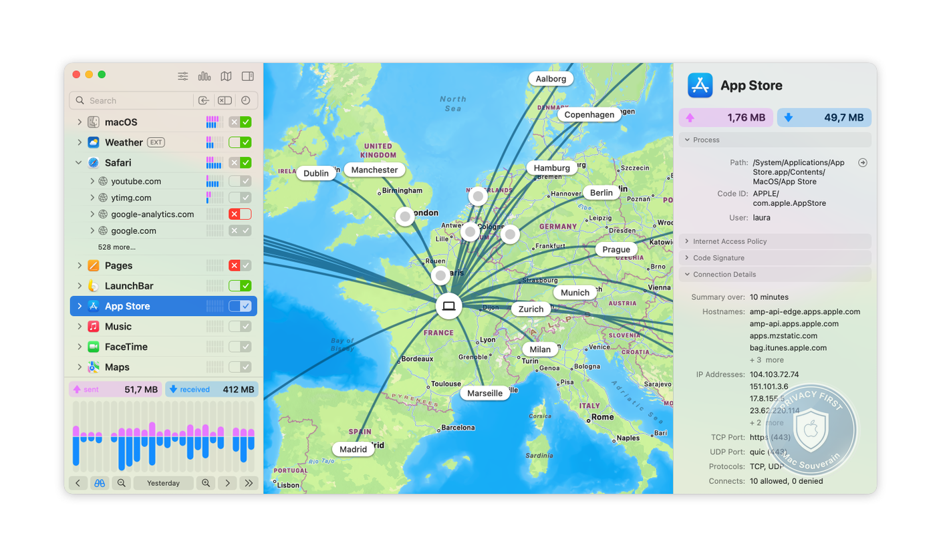Jump to latest with double-arrow button
Viewport: 941px width, 560px height.
pyautogui.click(x=249, y=483)
